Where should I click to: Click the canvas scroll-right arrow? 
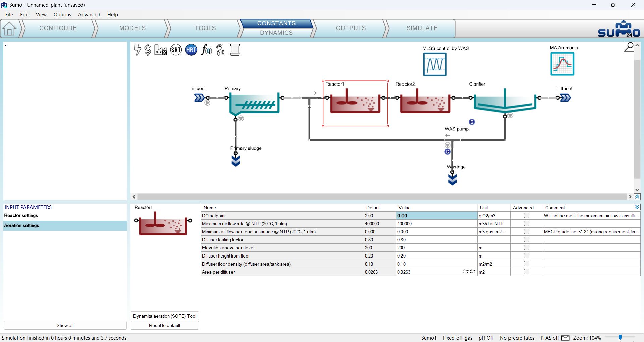pos(630,197)
